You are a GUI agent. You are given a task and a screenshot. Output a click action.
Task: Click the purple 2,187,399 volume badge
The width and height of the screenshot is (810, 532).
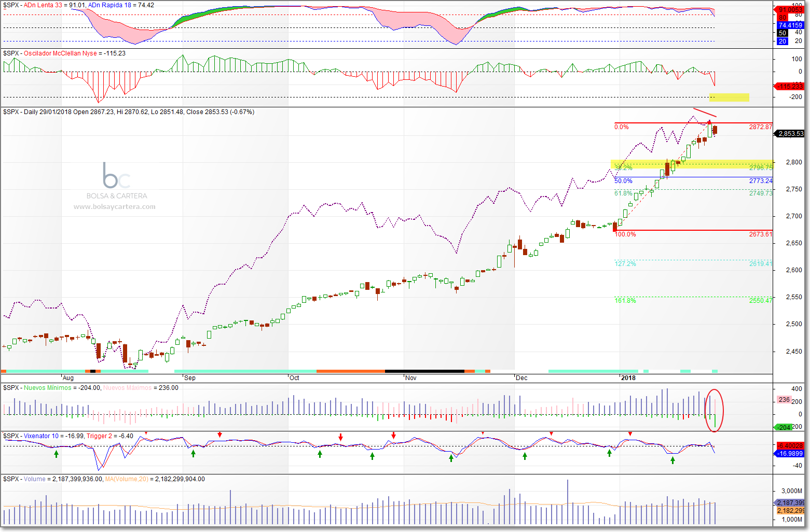coord(790,502)
